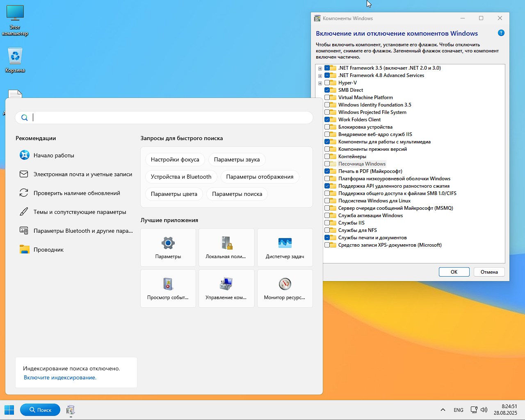This screenshot has width=525, height=420.
Task: Toggle Службы печати и документов checkbox
Action: pos(327,238)
